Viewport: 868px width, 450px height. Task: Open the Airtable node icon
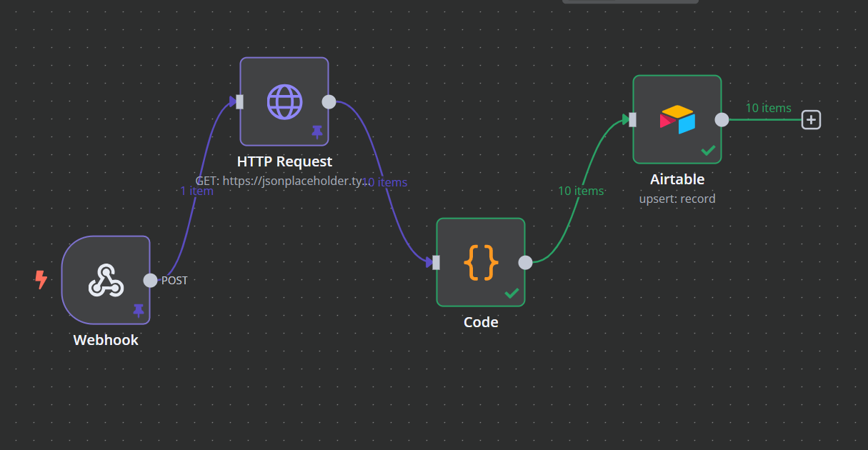[x=677, y=119]
